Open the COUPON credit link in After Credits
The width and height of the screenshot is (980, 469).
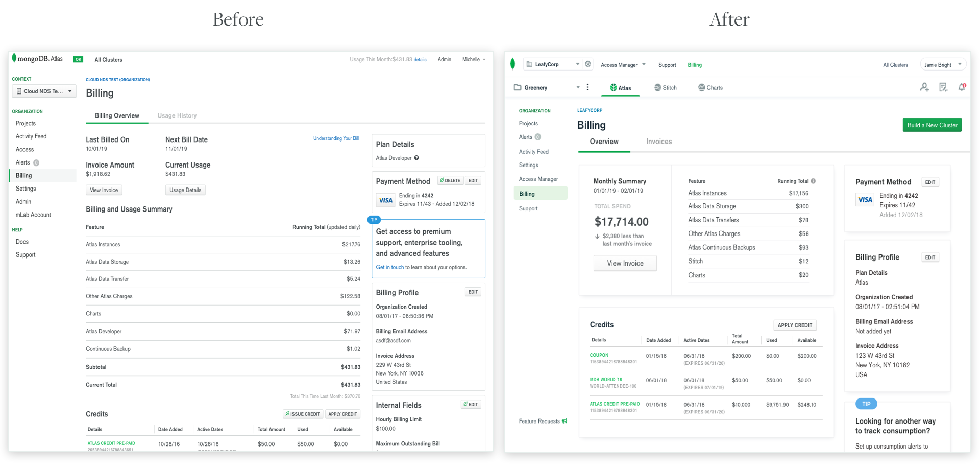[599, 355]
